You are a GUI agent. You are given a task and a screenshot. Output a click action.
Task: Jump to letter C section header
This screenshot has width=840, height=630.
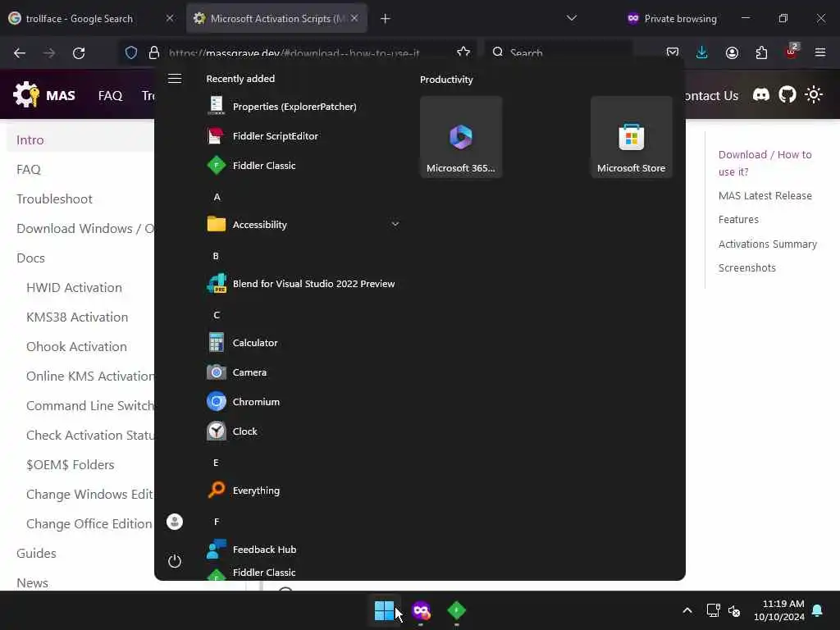pos(217,315)
